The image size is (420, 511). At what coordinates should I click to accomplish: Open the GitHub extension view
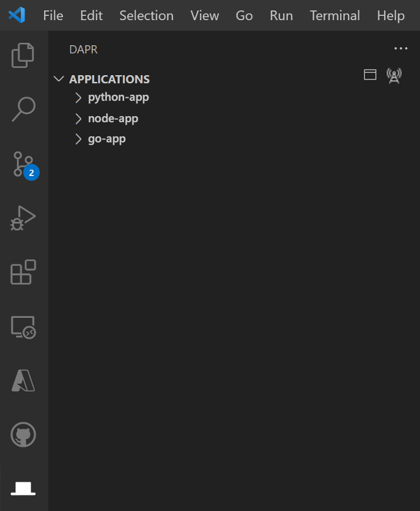(x=23, y=435)
